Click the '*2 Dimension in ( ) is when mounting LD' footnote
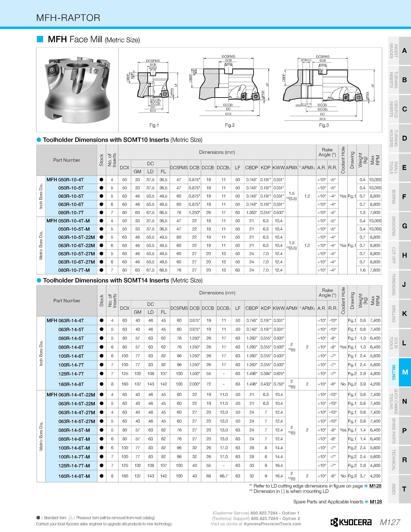Image resolution: width=411 pixels, height=532 pixels. pos(289,491)
